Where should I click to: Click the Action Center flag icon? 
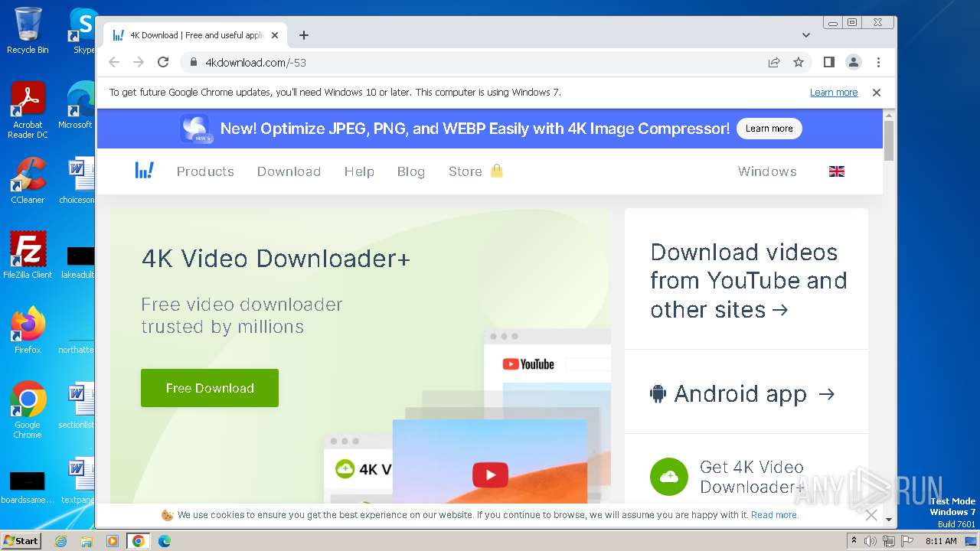pos(906,541)
